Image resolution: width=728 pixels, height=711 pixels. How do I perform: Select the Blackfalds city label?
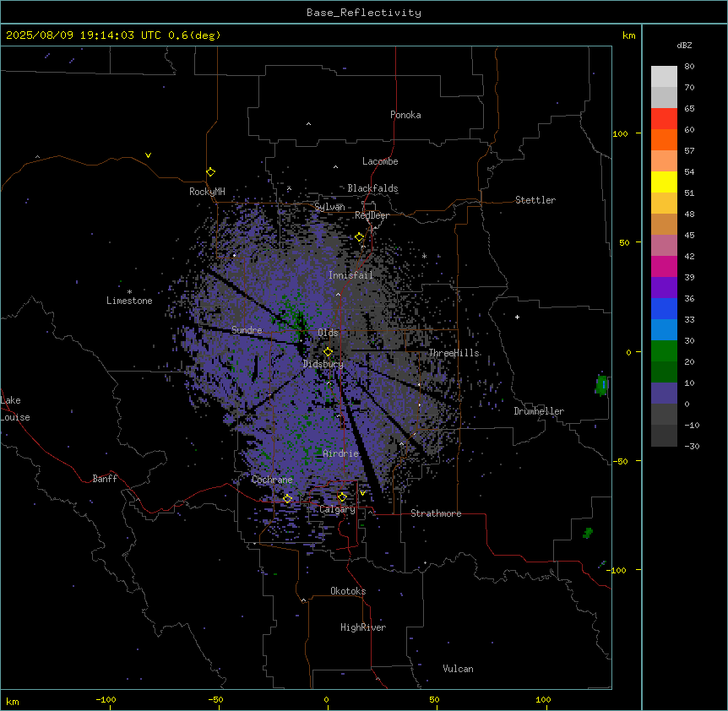coord(372,188)
